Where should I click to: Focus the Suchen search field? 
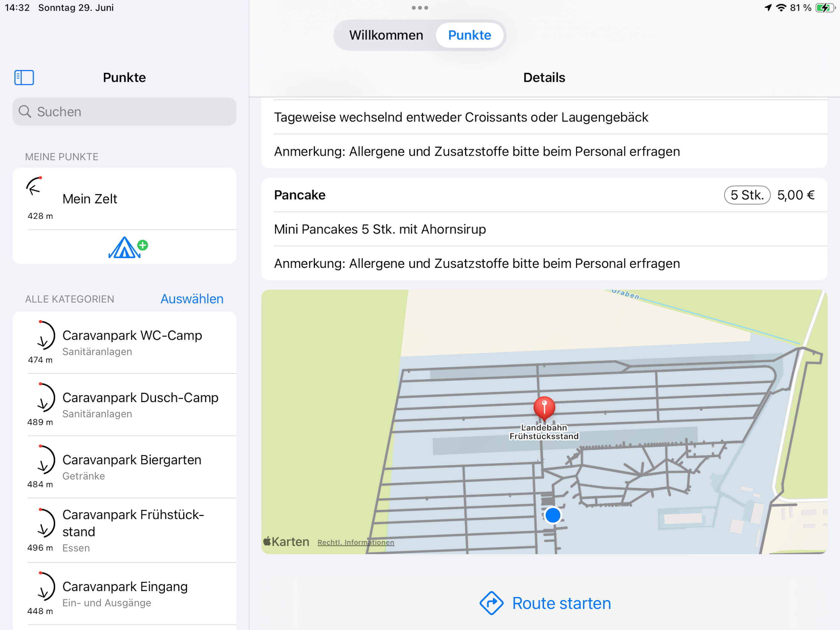click(125, 112)
